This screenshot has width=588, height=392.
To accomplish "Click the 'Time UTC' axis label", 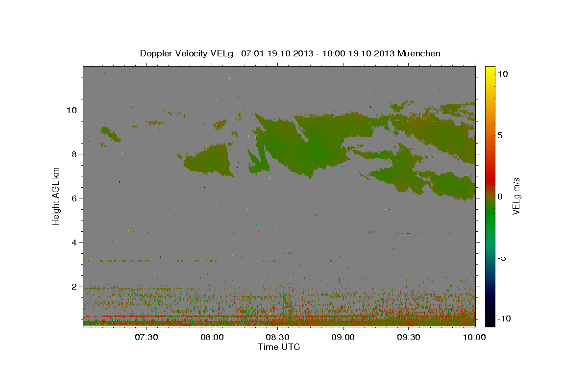I will (279, 347).
